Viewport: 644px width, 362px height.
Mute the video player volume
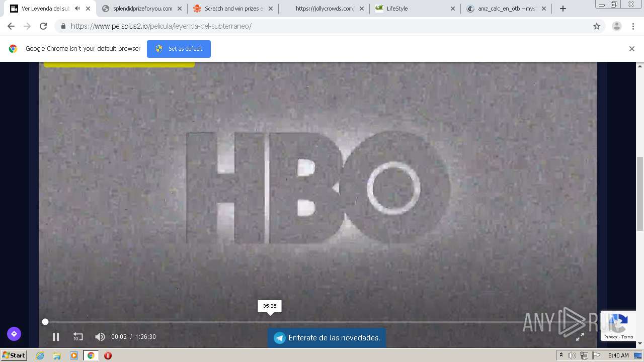100,337
